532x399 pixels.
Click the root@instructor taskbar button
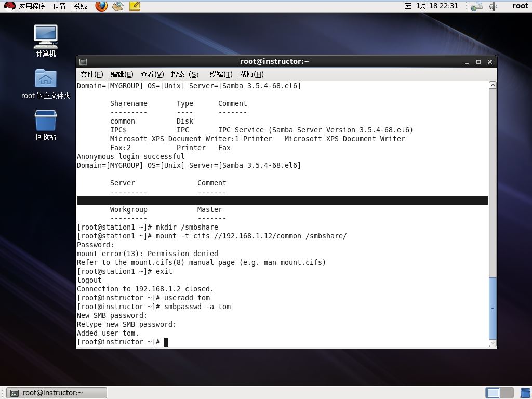(57, 393)
